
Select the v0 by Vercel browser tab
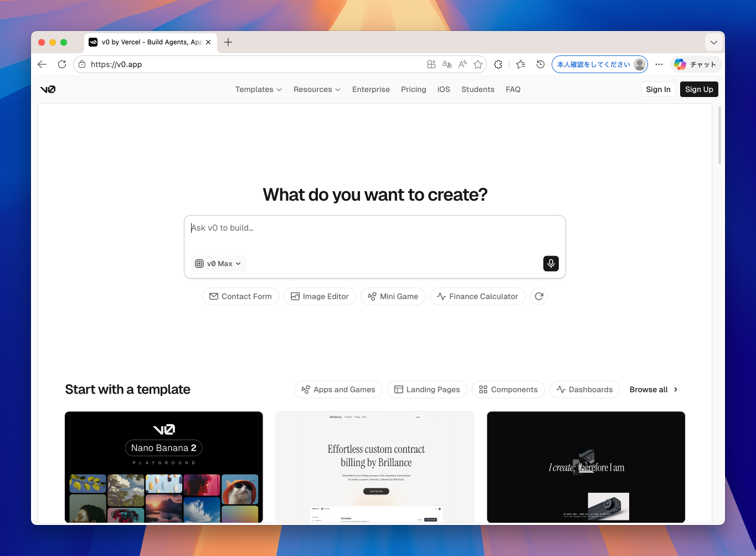(x=150, y=42)
